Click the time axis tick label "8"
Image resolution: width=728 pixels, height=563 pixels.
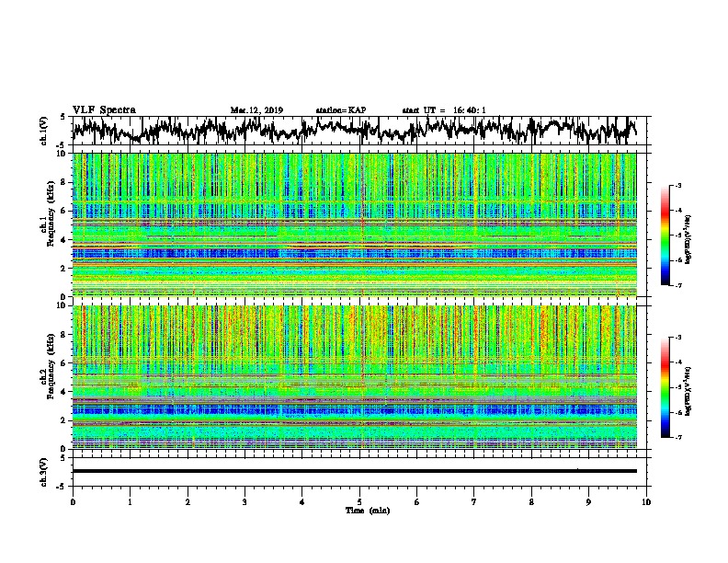(x=531, y=502)
